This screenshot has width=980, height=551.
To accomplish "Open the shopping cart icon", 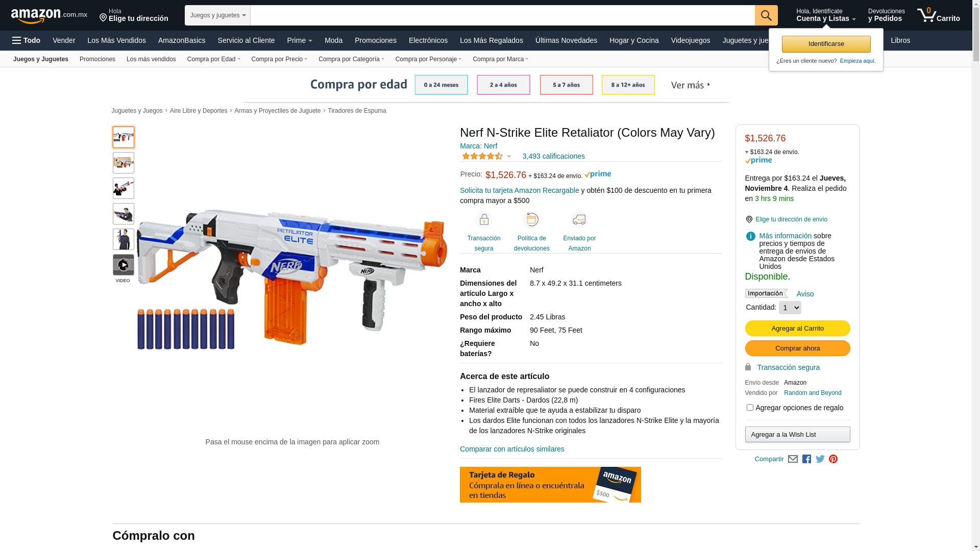I will pos(938,15).
